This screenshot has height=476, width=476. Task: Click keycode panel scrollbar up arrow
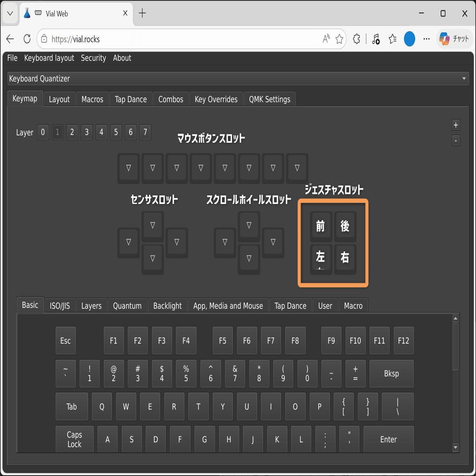[x=455, y=319]
